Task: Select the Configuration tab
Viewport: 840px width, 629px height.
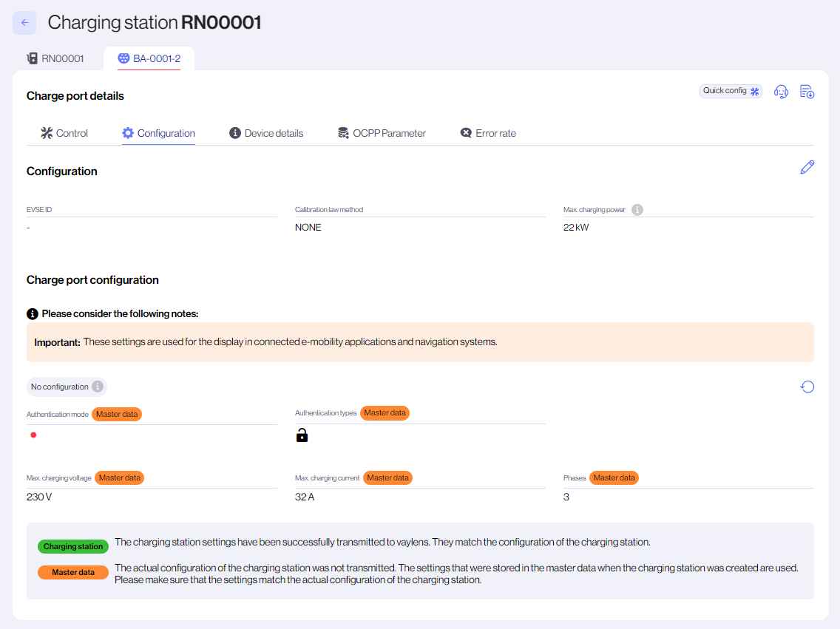Action: (x=158, y=133)
